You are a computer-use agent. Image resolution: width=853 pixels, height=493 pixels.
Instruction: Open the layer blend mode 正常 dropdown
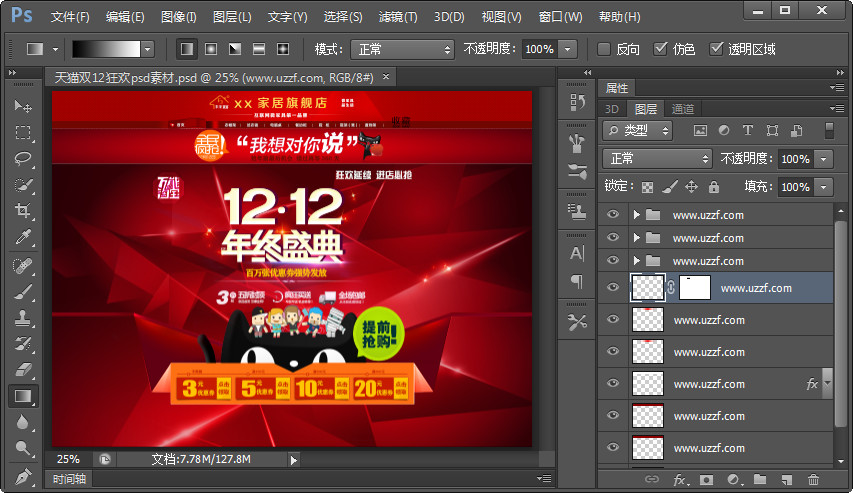pyautogui.click(x=657, y=159)
